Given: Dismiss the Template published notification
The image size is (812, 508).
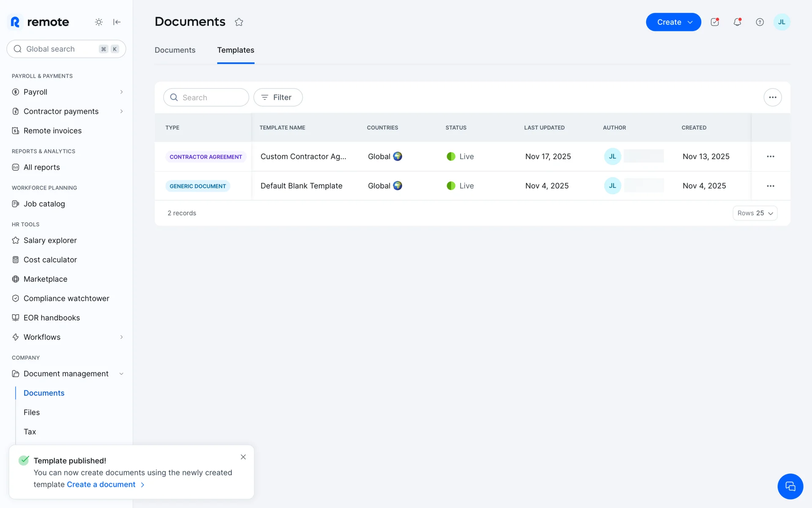Looking at the screenshot, I should coord(243,457).
